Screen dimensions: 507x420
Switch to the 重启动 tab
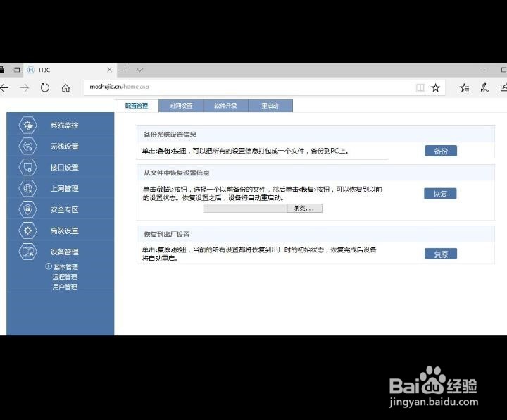(270, 106)
